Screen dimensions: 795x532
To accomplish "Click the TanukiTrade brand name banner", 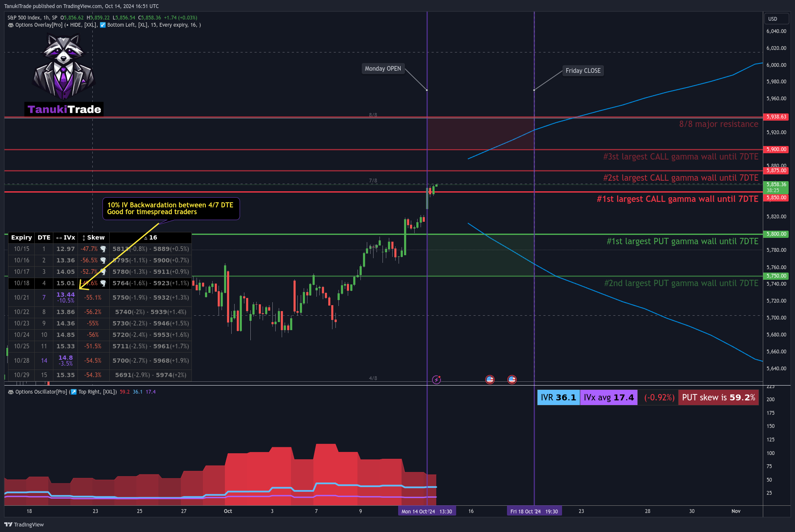I will click(x=64, y=109).
